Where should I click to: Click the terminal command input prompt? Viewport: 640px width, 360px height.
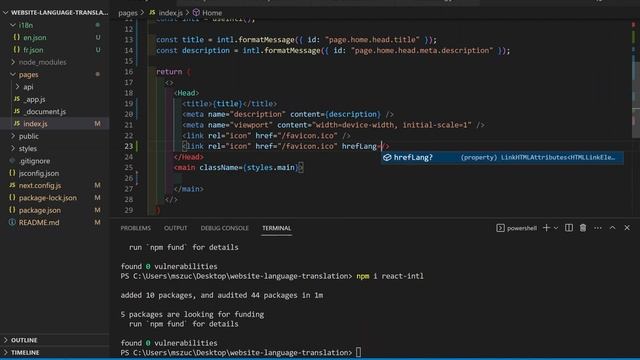[358, 352]
